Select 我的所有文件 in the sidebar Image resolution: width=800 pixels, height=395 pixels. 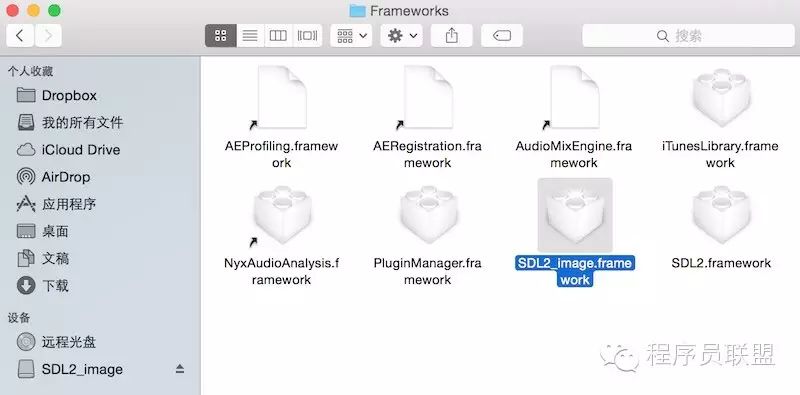(99, 122)
